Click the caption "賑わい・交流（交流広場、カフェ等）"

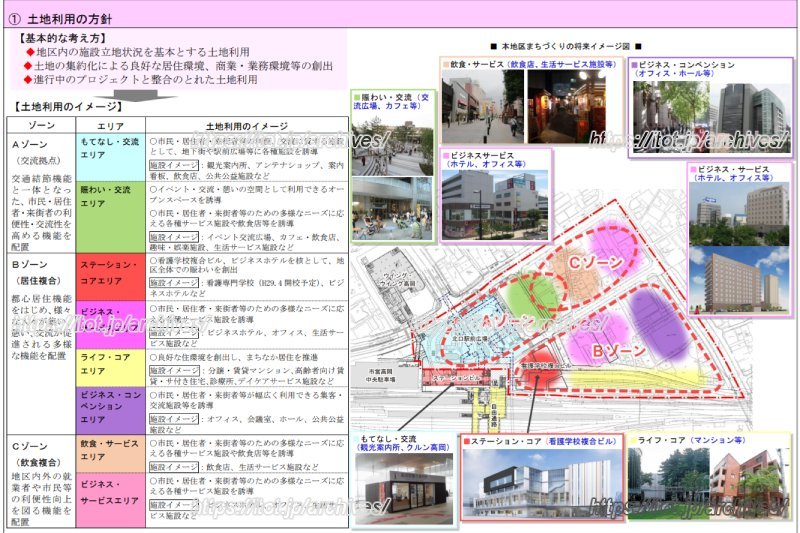(391, 101)
